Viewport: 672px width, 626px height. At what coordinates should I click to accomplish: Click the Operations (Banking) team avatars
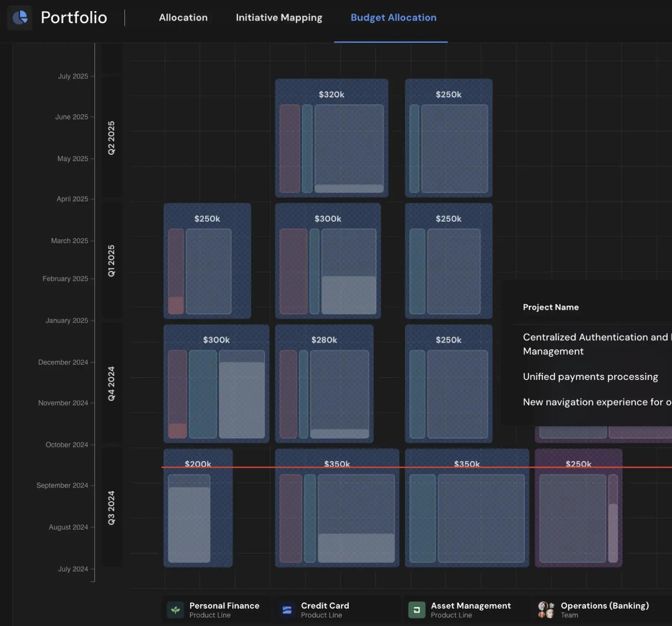[x=546, y=610]
